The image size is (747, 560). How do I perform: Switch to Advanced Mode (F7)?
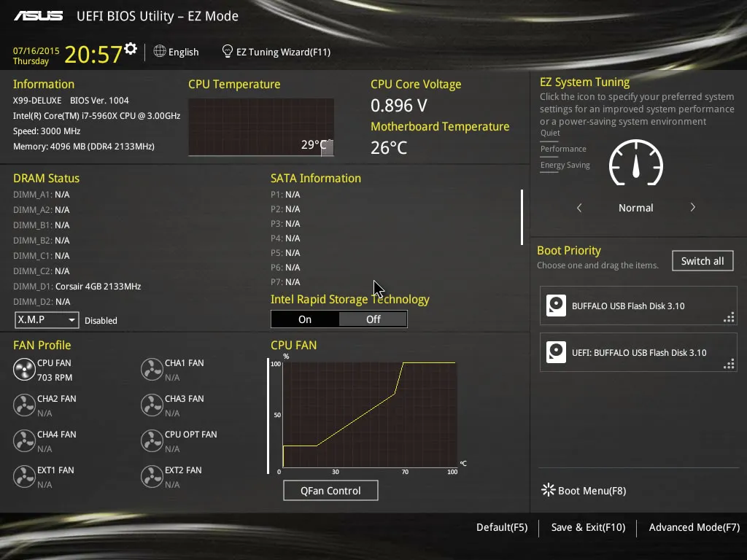pos(694,528)
